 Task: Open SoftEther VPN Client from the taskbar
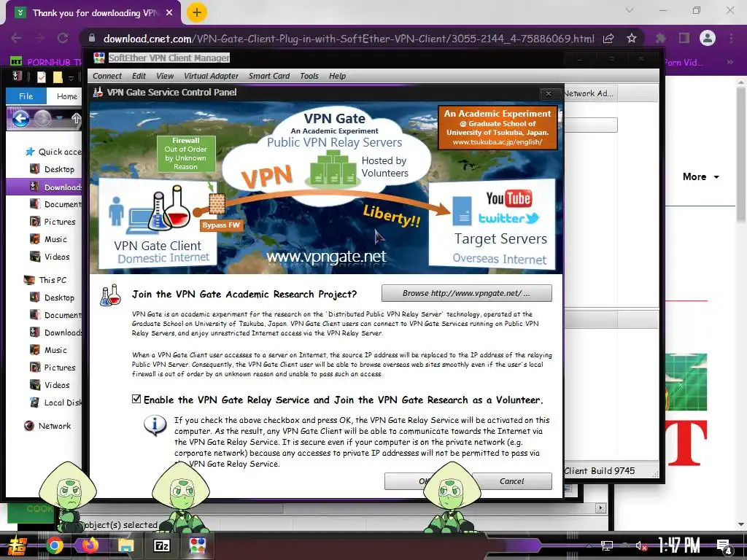(197, 545)
